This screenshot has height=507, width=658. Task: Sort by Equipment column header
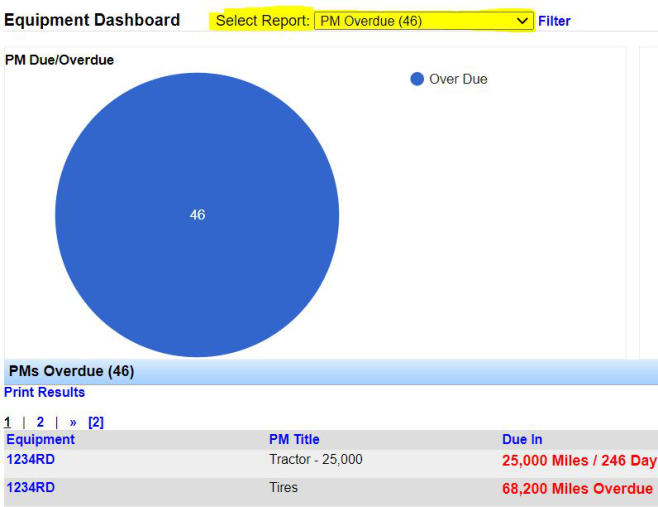click(x=40, y=439)
